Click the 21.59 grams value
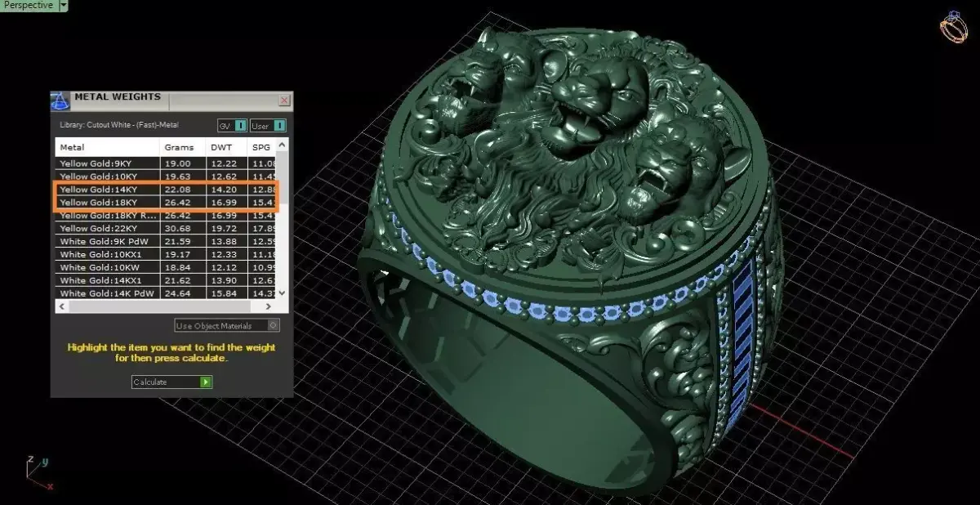Image resolution: width=980 pixels, height=505 pixels. pyautogui.click(x=178, y=242)
